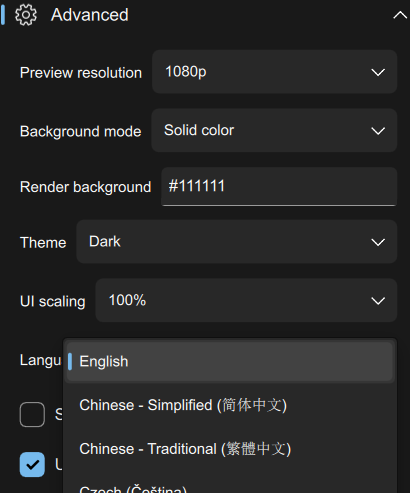410x493 pixels.
Task: Click the Preview resolution chevron arrow
Action: (378, 72)
